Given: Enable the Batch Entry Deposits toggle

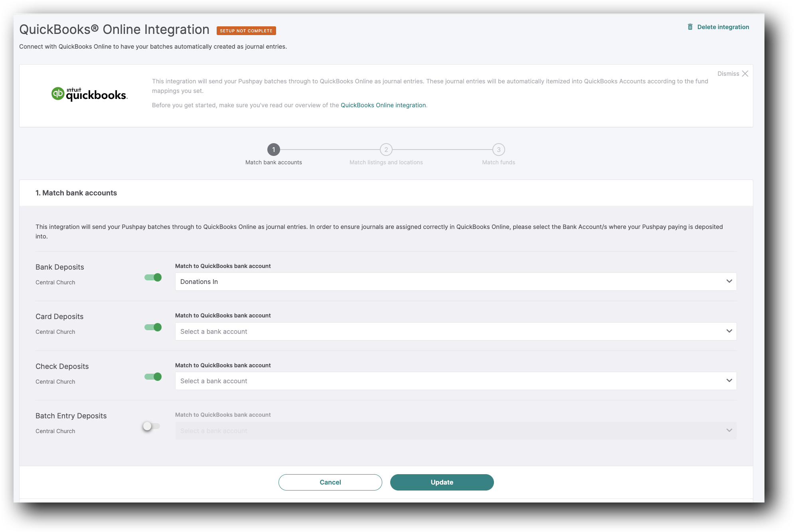Looking at the screenshot, I should tap(151, 426).
